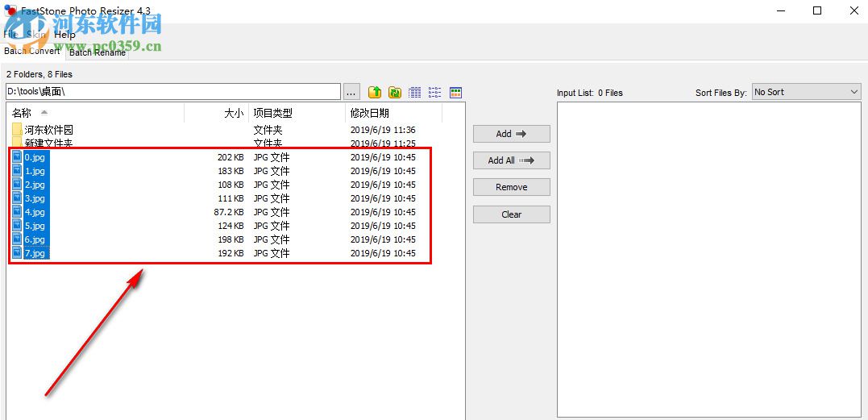Open the Sort Files By dropdown
Screen dimensions: 868x420
point(807,93)
